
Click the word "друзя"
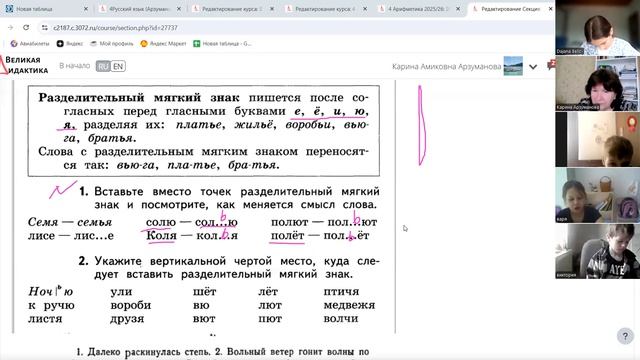127,319
